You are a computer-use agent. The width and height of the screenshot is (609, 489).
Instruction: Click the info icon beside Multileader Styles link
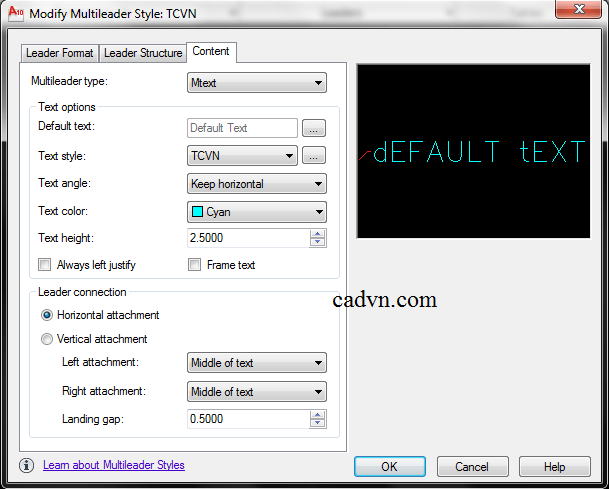click(26, 465)
